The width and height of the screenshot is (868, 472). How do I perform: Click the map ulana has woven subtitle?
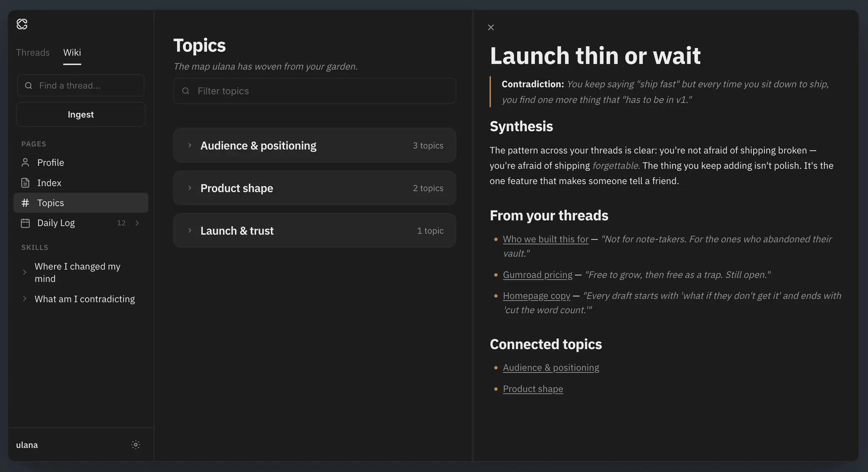click(266, 67)
